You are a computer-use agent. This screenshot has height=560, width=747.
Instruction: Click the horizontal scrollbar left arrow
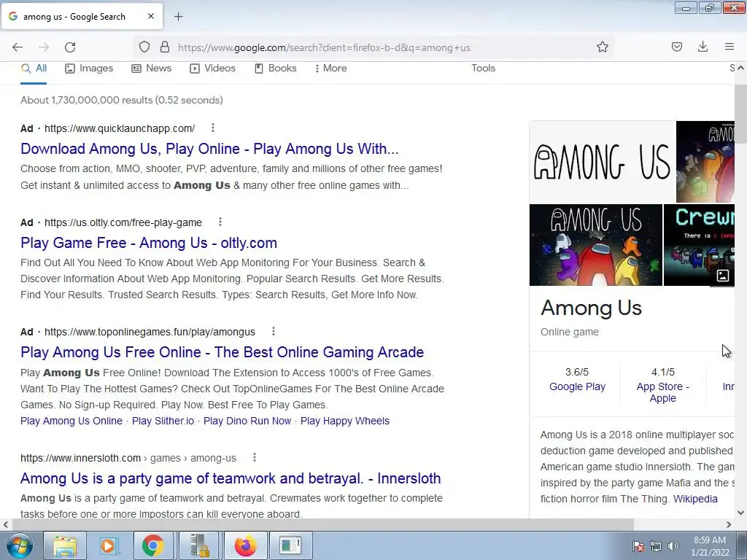[6, 524]
